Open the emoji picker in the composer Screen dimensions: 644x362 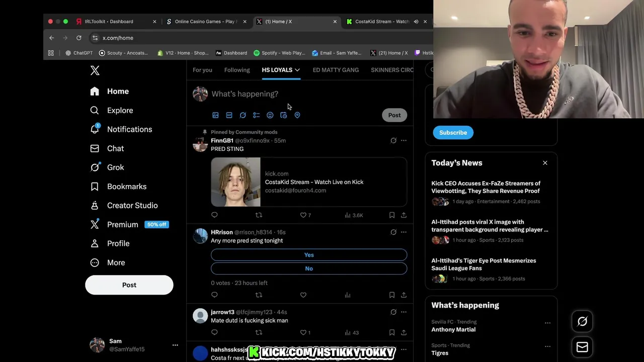[270, 115]
